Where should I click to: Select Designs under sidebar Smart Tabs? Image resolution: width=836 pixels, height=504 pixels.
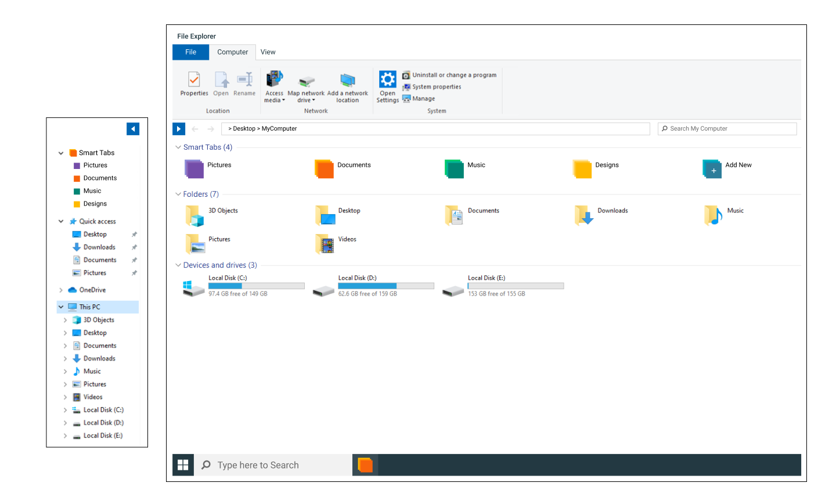tap(91, 204)
